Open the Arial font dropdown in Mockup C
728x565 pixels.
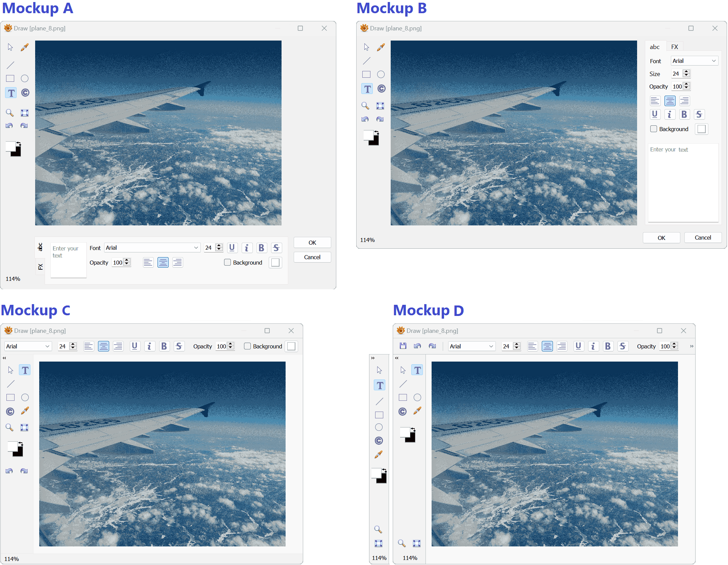(x=28, y=346)
